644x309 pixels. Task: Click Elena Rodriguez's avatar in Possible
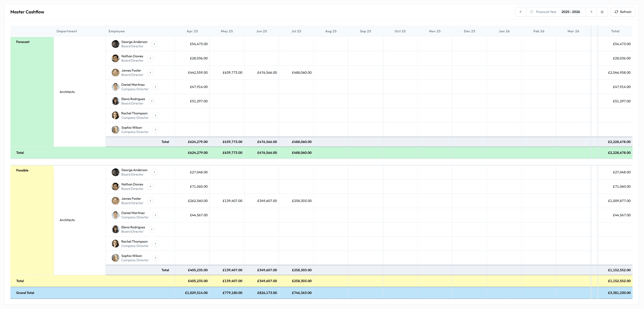(x=115, y=229)
